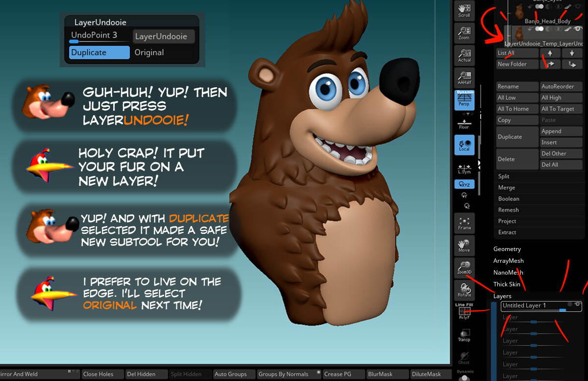Toggle eye visibility on Banjo_Head_Body subtool

(578, 6)
